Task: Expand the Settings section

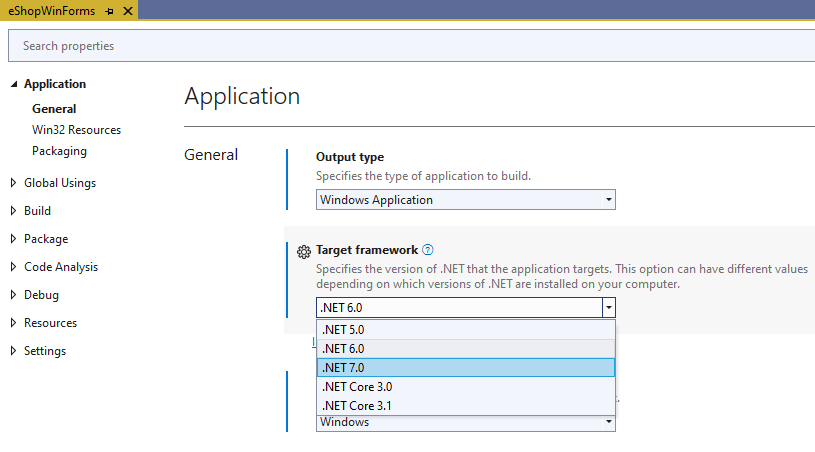Action: pos(14,351)
